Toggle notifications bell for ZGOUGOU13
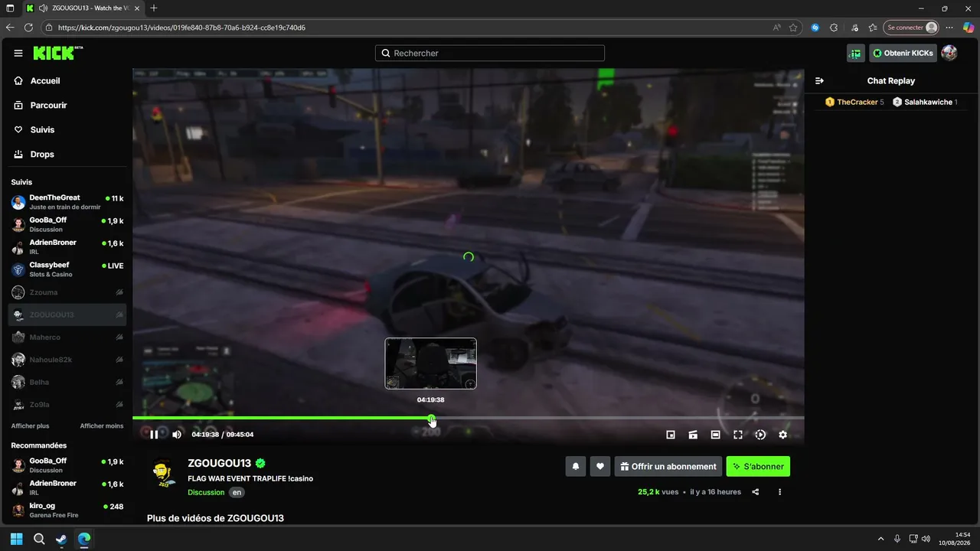 click(576, 466)
